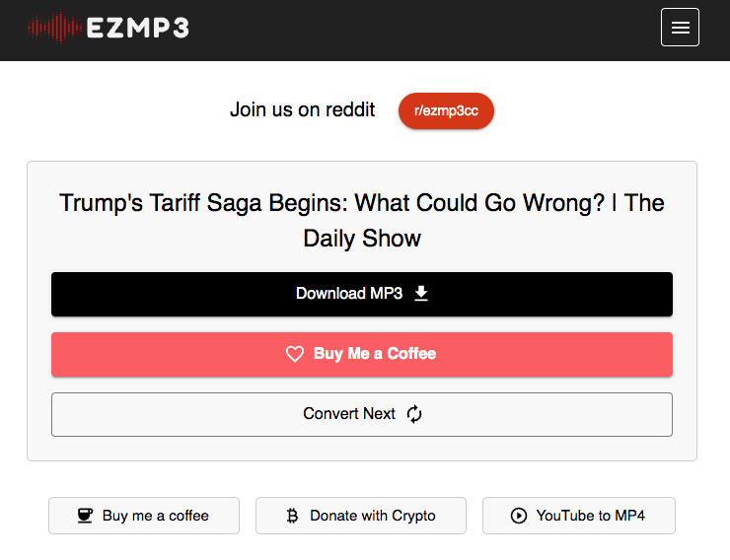Image resolution: width=730 pixels, height=560 pixels.
Task: Click the coffee cup icon
Action: click(86, 516)
